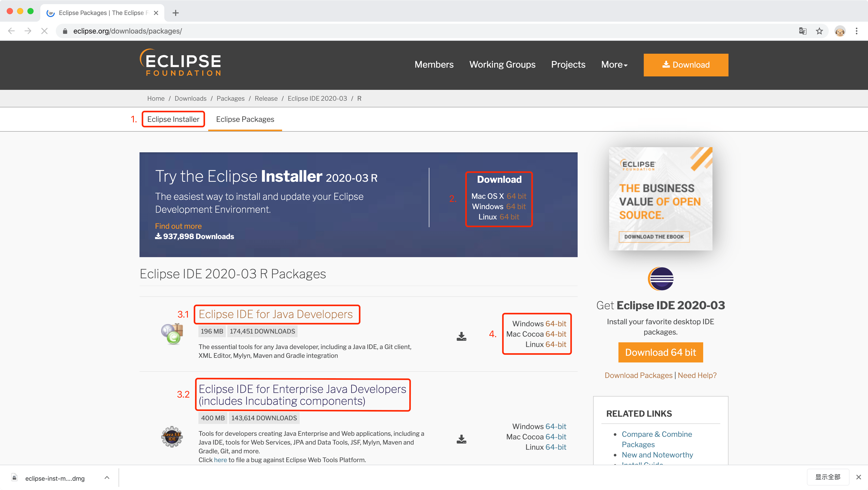
Task: Click the orange Download header button
Action: tap(686, 65)
